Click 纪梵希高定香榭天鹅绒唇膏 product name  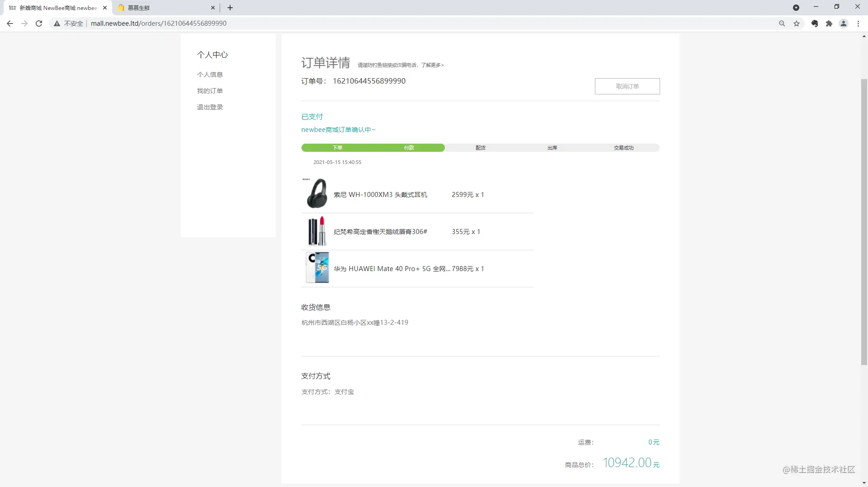(380, 232)
